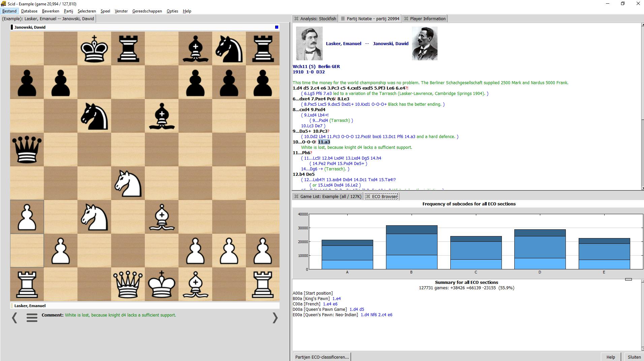Open the Lasker, Emanuel player link
This screenshot has width=644, height=361.
(344, 43)
